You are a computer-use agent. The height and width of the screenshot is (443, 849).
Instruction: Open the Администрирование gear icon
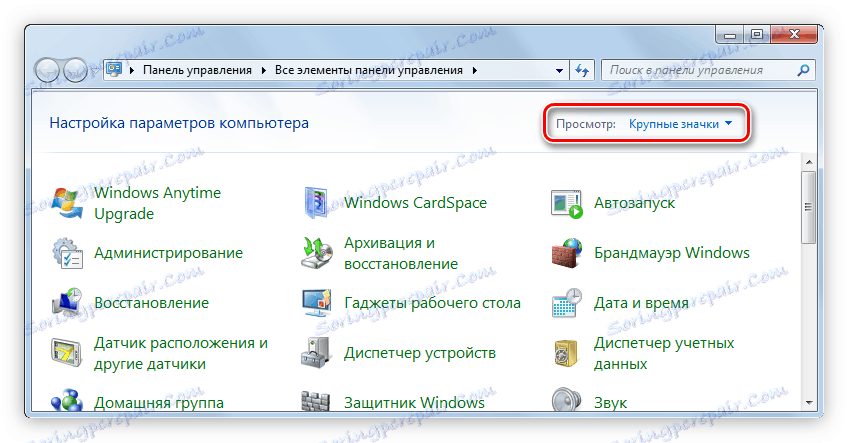[x=67, y=253]
